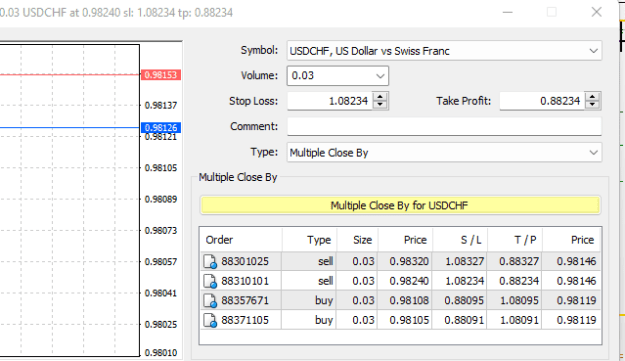Decrease Take Profit with down arrow

(592, 105)
